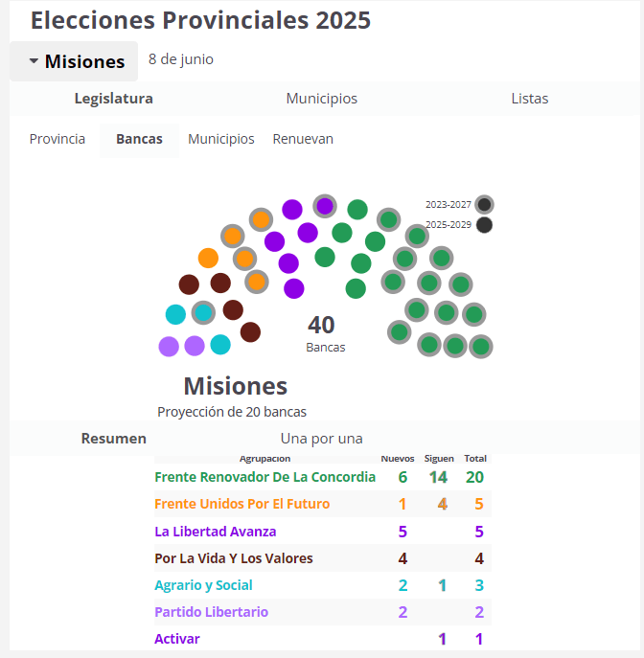Click La Libertad Avanza party row
Screen dimensions: 644x658
click(x=322, y=532)
